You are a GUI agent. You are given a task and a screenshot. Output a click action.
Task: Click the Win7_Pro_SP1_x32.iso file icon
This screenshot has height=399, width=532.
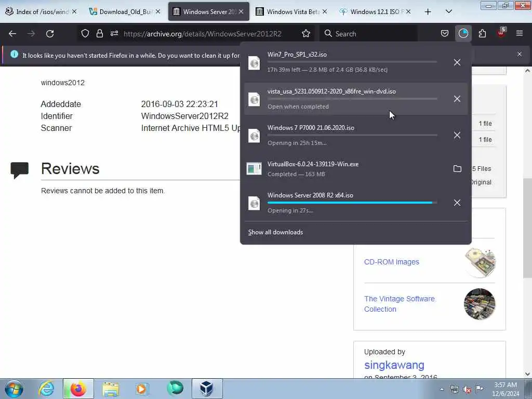click(254, 63)
